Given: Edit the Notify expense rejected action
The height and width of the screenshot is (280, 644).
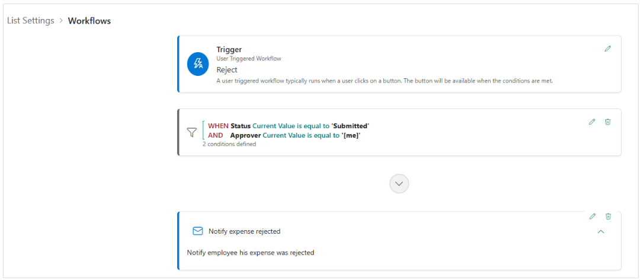Looking at the screenshot, I should 592,217.
